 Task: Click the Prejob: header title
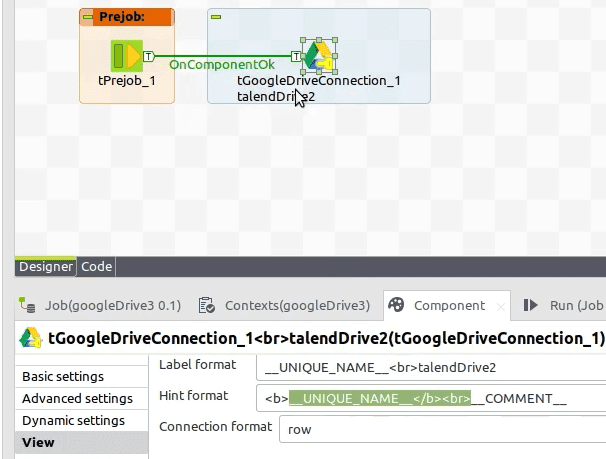[x=122, y=17]
